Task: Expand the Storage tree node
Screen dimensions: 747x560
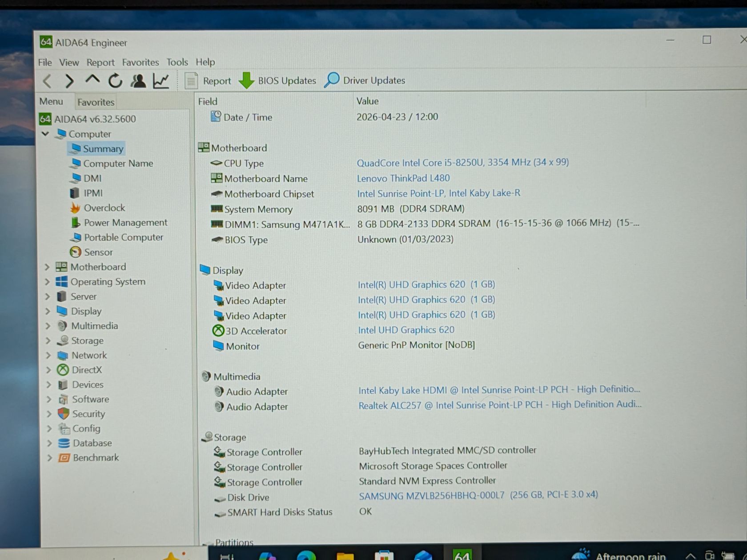Action: (x=48, y=341)
